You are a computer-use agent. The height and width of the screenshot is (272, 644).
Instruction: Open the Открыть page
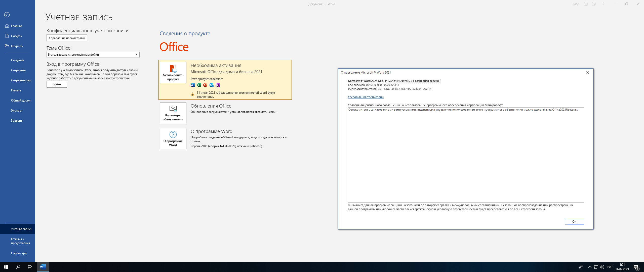[18, 46]
